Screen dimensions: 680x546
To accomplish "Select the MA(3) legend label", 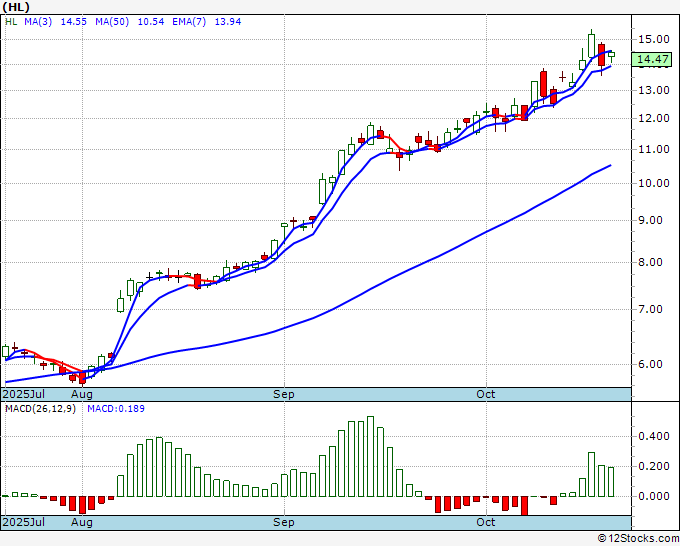I will [38, 22].
